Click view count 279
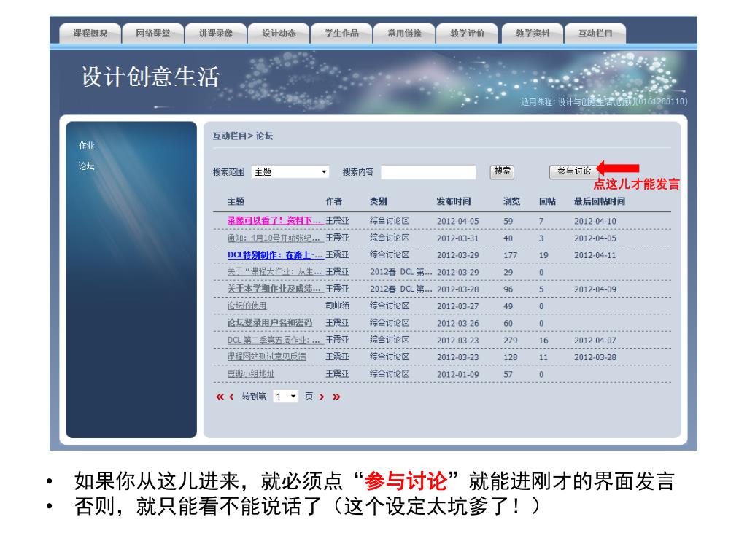747x560 pixels. [x=510, y=341]
